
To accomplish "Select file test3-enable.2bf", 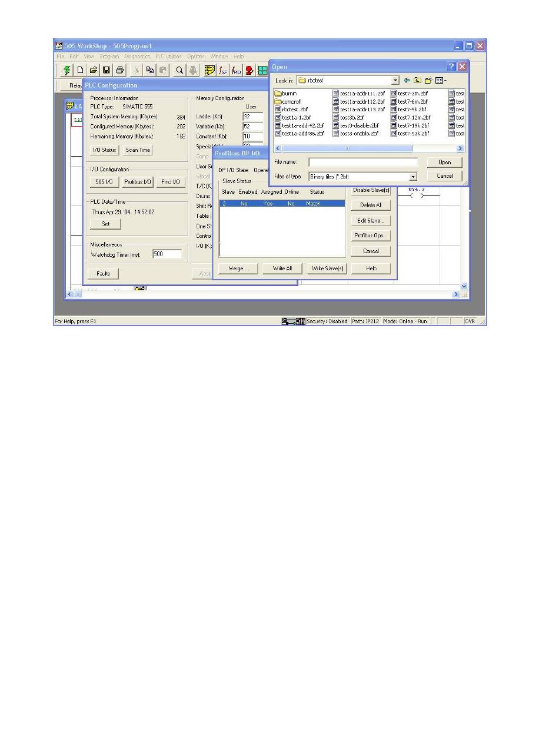I will click(x=355, y=134).
